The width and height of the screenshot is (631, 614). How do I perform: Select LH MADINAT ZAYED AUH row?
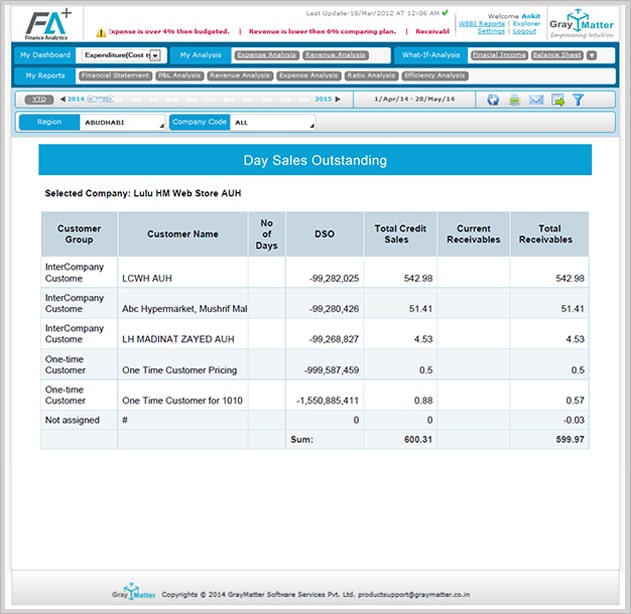pyautogui.click(x=315, y=334)
